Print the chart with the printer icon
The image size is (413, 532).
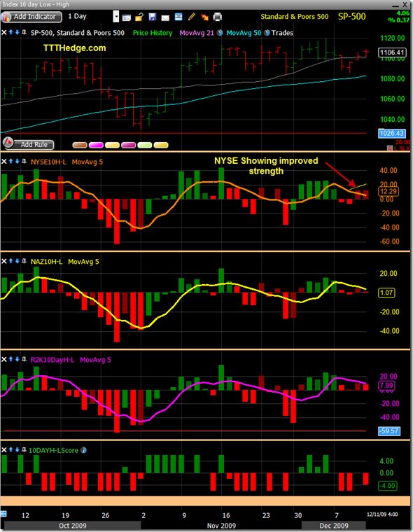coord(218,17)
